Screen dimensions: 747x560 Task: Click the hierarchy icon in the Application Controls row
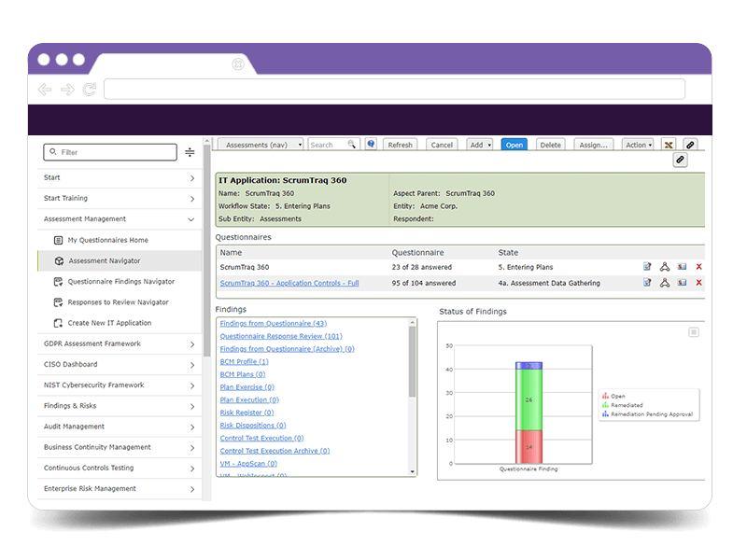tap(665, 283)
